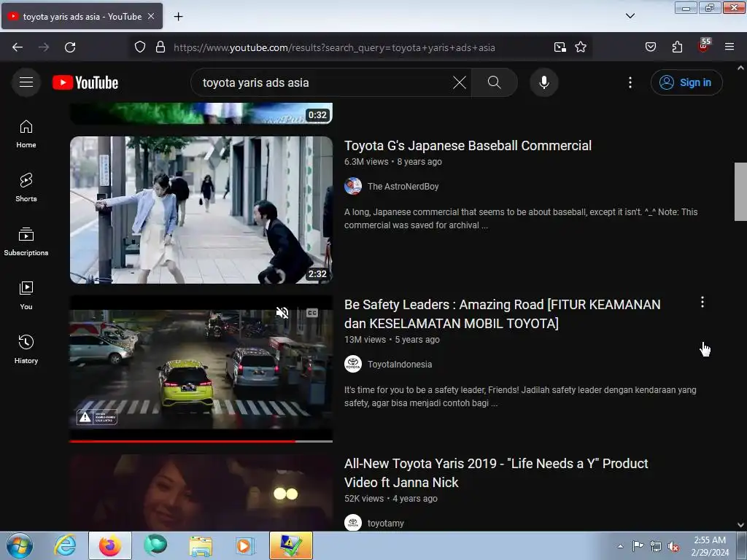
Task: Click the scrollbar down arrow
Action: 740,525
